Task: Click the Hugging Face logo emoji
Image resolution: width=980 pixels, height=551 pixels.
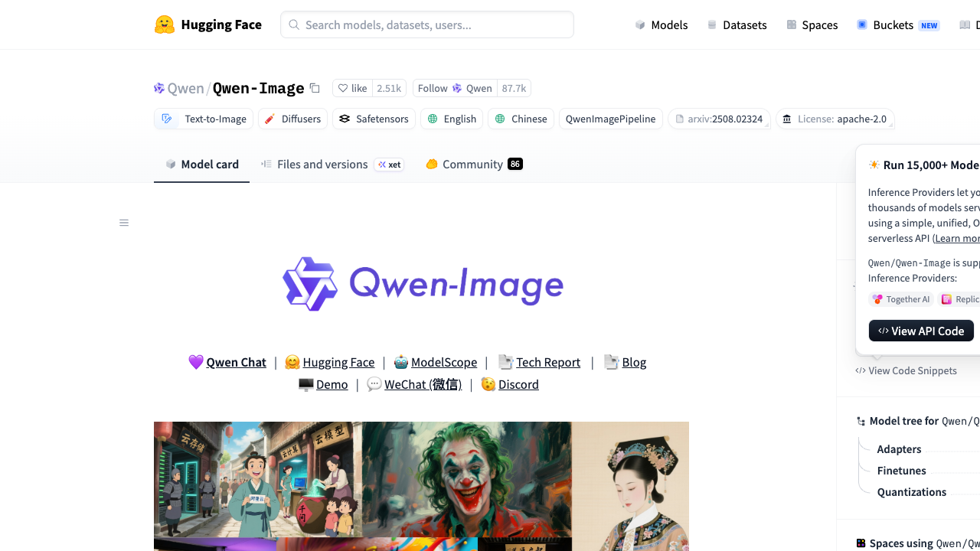Action: pyautogui.click(x=165, y=24)
